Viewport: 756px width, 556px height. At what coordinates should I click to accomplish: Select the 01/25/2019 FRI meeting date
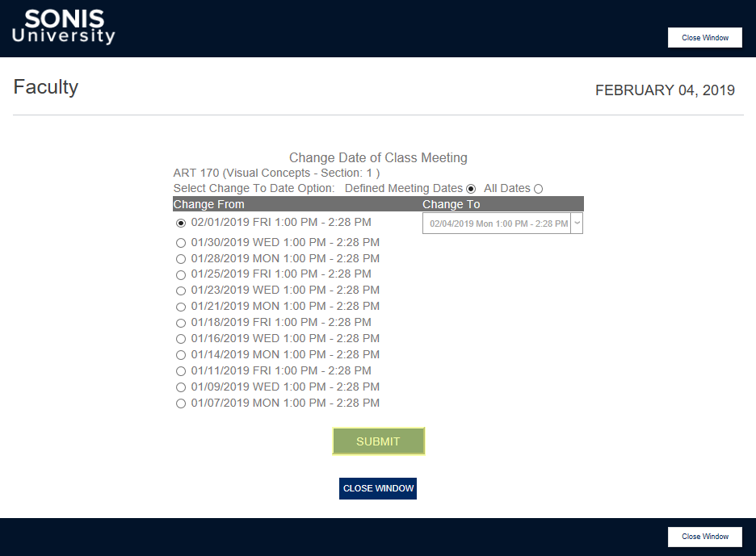coord(181,274)
